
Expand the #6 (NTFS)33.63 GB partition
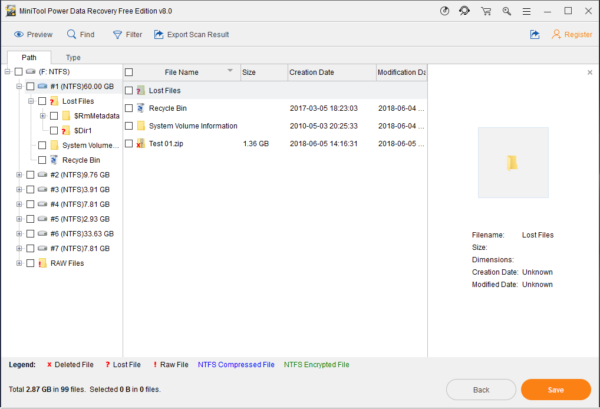[19, 234]
